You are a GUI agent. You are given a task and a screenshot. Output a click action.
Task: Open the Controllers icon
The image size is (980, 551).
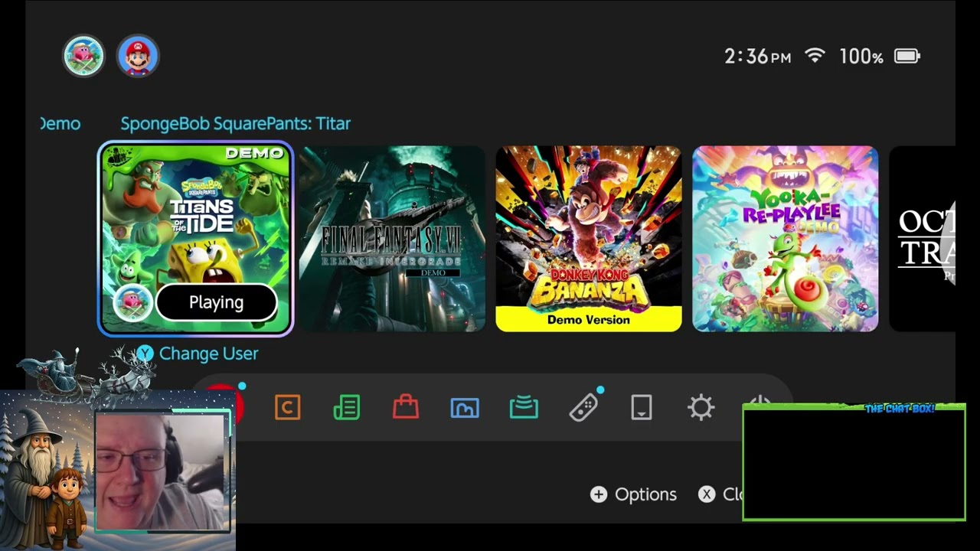pyautogui.click(x=583, y=407)
